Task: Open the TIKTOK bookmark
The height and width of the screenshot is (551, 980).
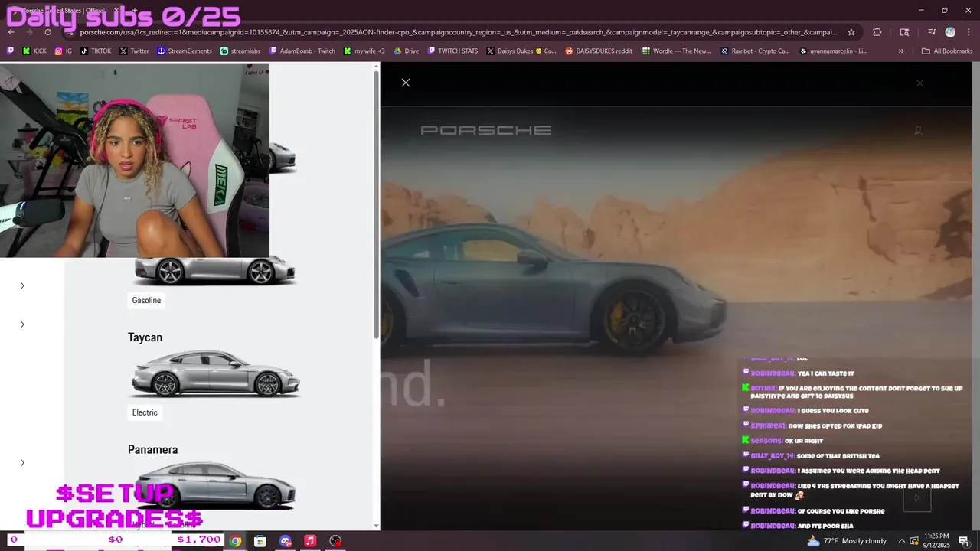Action: point(95,51)
